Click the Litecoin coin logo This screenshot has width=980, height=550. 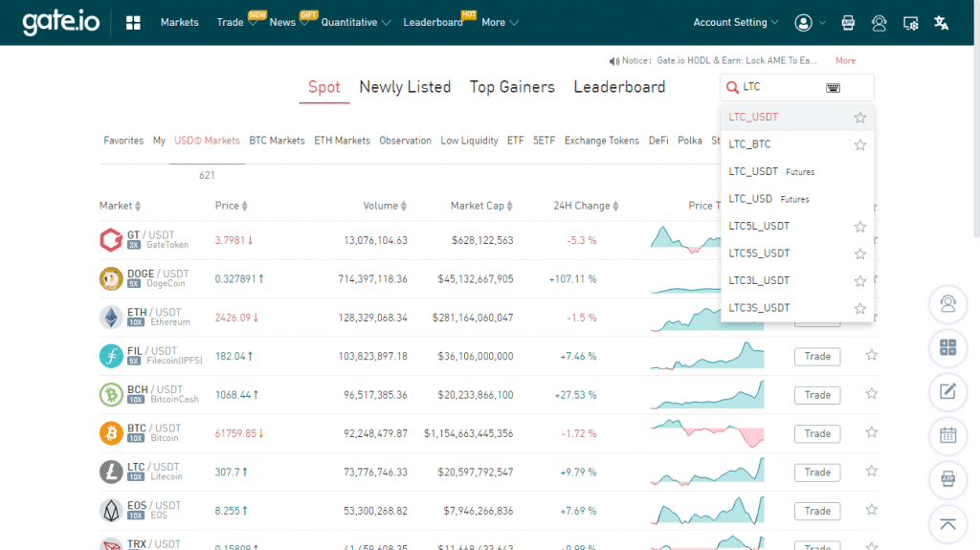point(111,472)
